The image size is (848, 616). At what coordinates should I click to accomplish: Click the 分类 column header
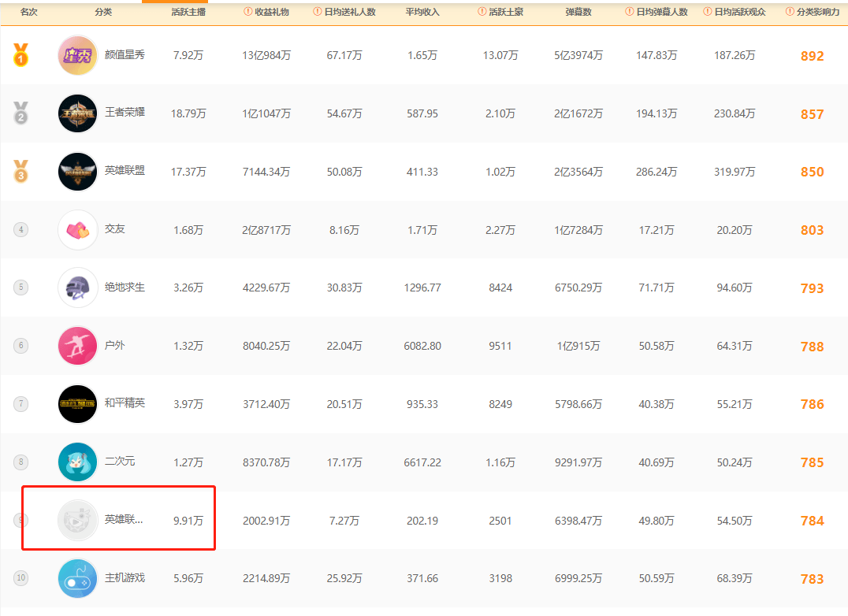point(103,12)
